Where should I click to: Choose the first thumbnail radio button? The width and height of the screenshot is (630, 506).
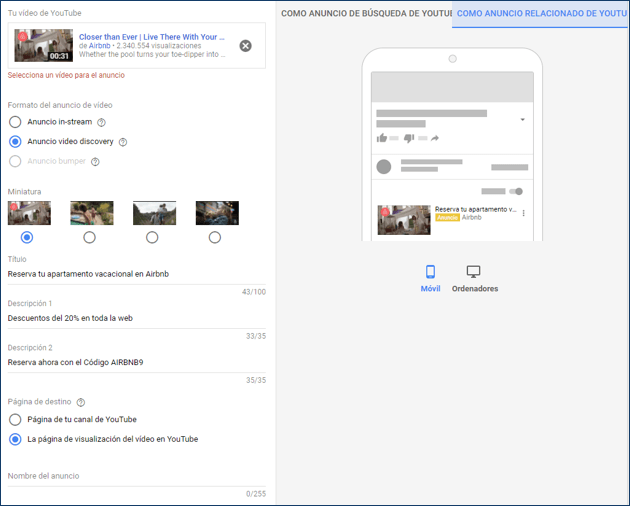tap(27, 238)
